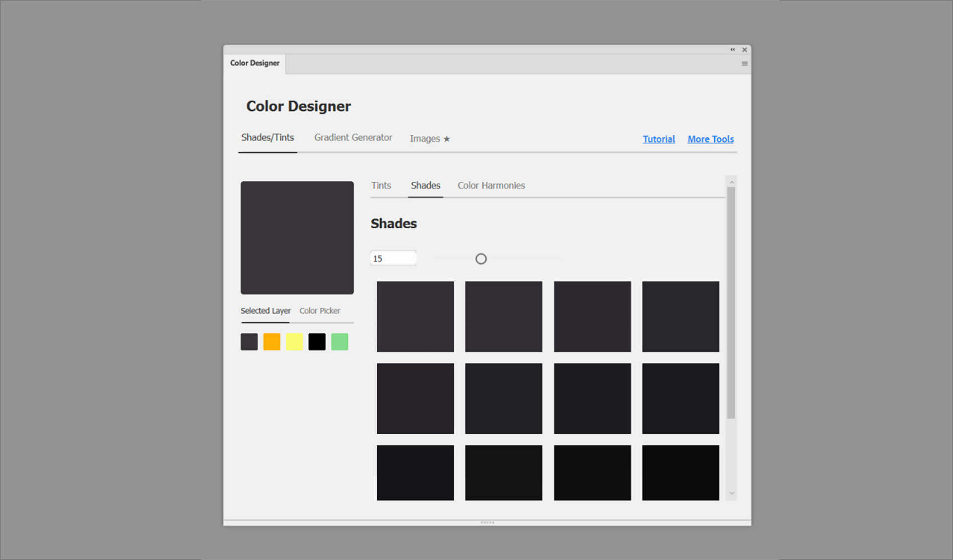Pick the green layer swatch

click(340, 342)
